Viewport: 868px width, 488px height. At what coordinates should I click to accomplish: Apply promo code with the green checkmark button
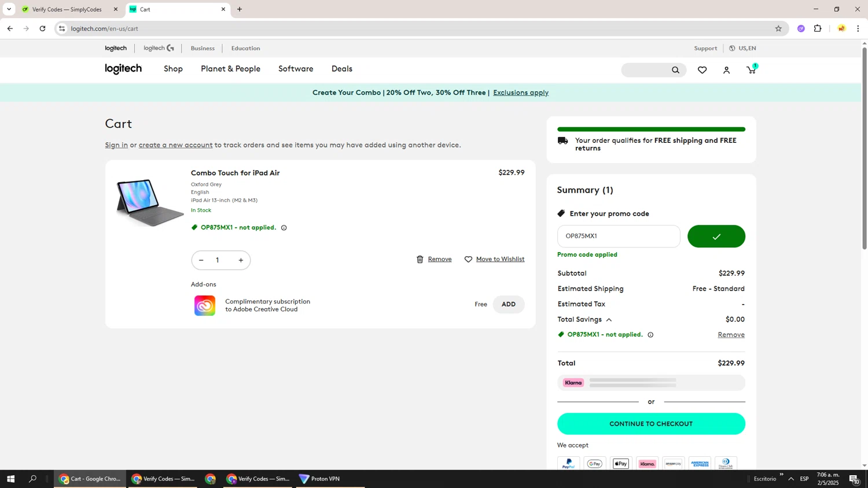click(x=716, y=236)
